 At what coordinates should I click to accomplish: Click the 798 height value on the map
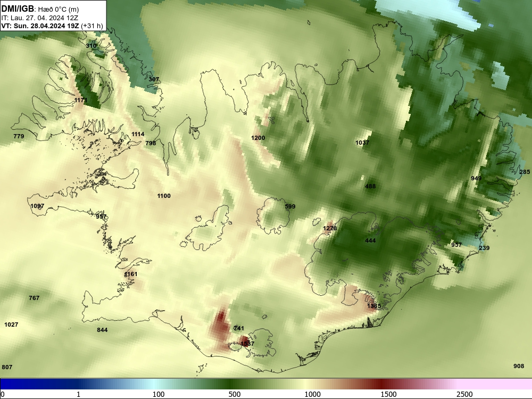pos(151,143)
